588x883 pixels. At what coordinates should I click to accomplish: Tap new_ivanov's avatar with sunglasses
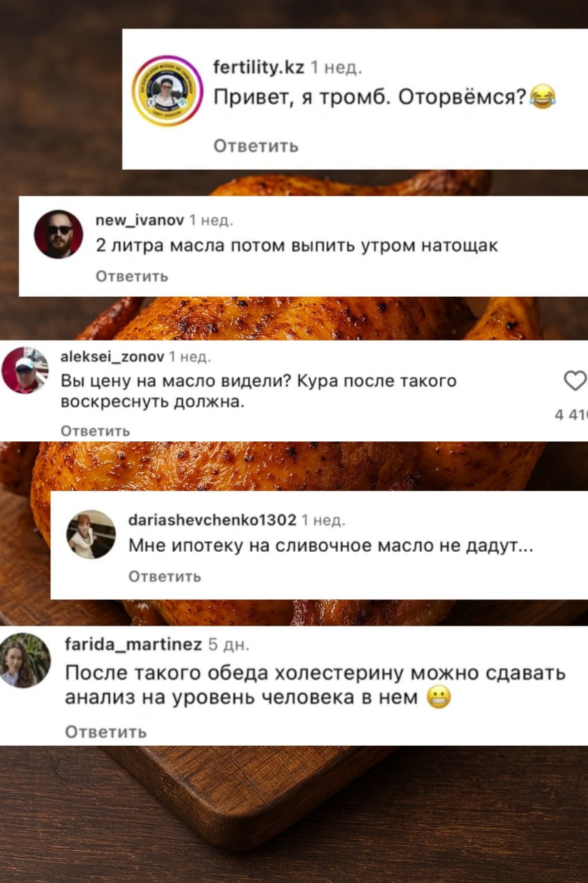pos(59,234)
